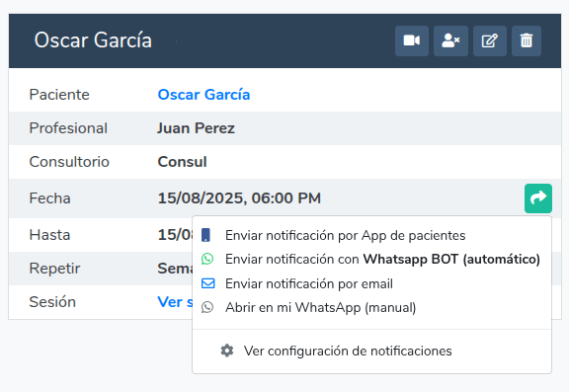Click the Hasta label
569x392 pixels.
click(49, 235)
